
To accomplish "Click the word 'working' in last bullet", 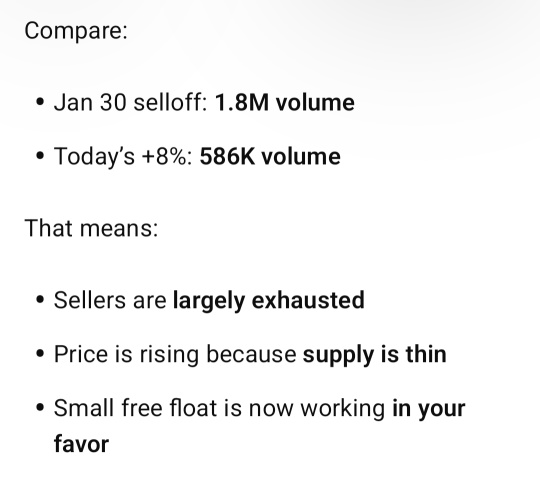I will click(x=343, y=409).
